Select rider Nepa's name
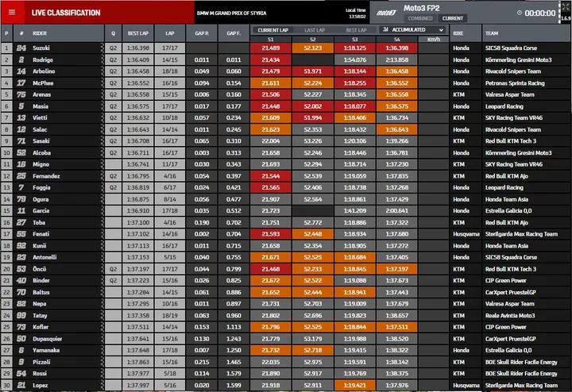 point(40,304)
